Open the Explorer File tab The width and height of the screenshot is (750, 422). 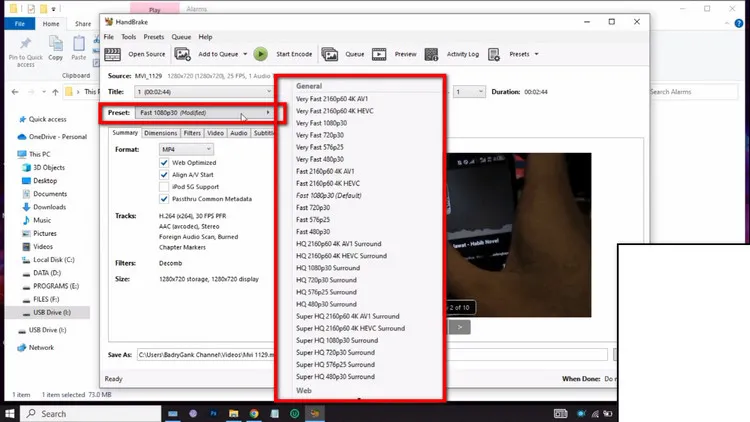(x=20, y=23)
